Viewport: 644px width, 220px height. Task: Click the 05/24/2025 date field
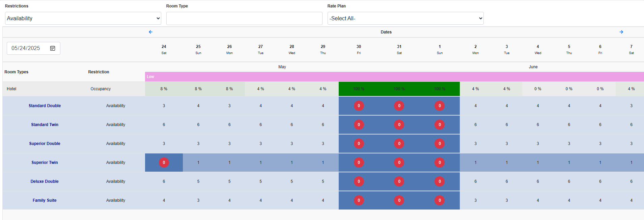coord(26,48)
